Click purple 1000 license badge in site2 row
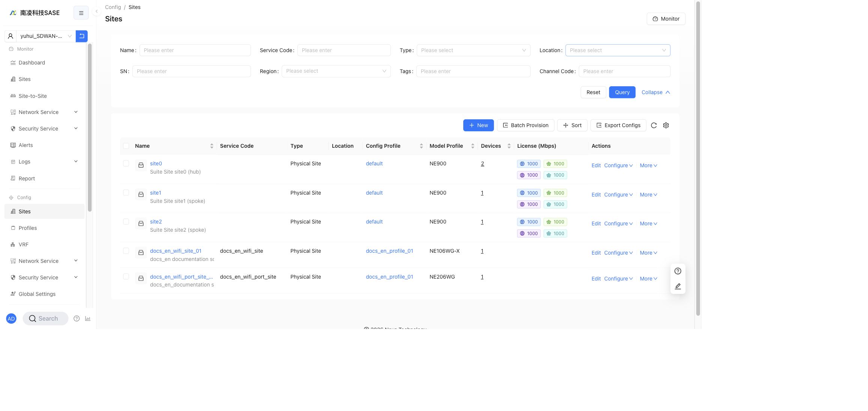The image size is (868, 411). pyautogui.click(x=529, y=234)
